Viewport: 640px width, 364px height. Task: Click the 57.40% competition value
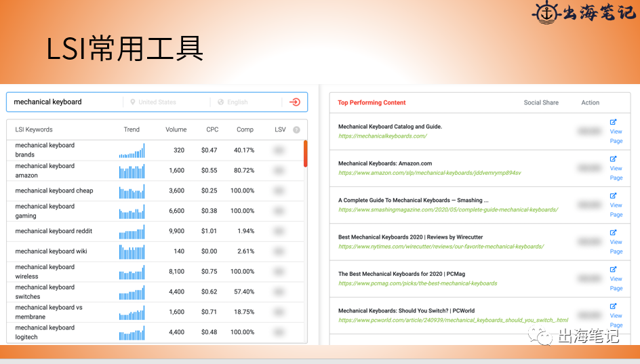pyautogui.click(x=244, y=291)
